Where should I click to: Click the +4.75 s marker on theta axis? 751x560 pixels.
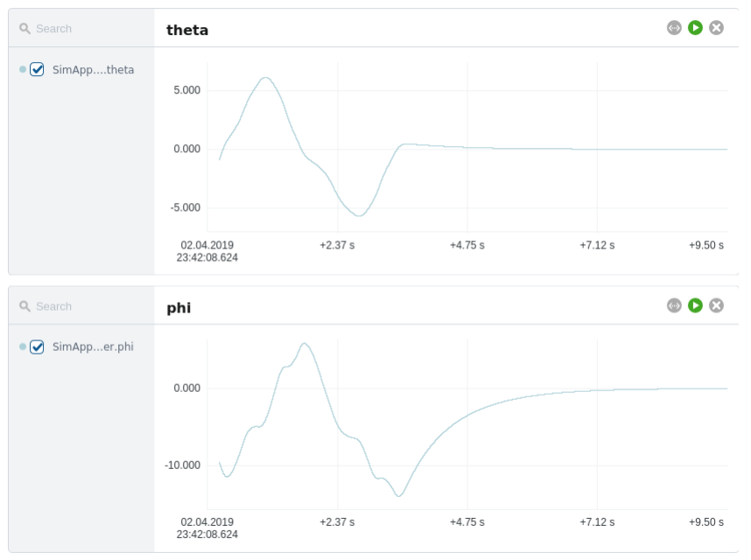click(x=467, y=245)
